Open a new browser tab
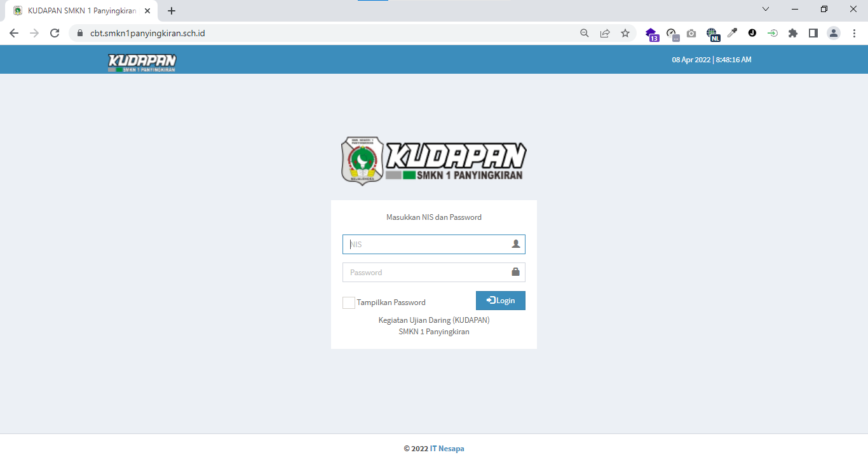Image resolution: width=868 pixels, height=462 pixels. pyautogui.click(x=172, y=11)
